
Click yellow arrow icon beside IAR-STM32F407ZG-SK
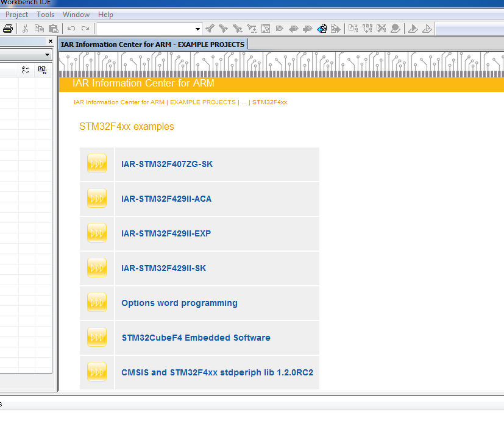pos(97,163)
